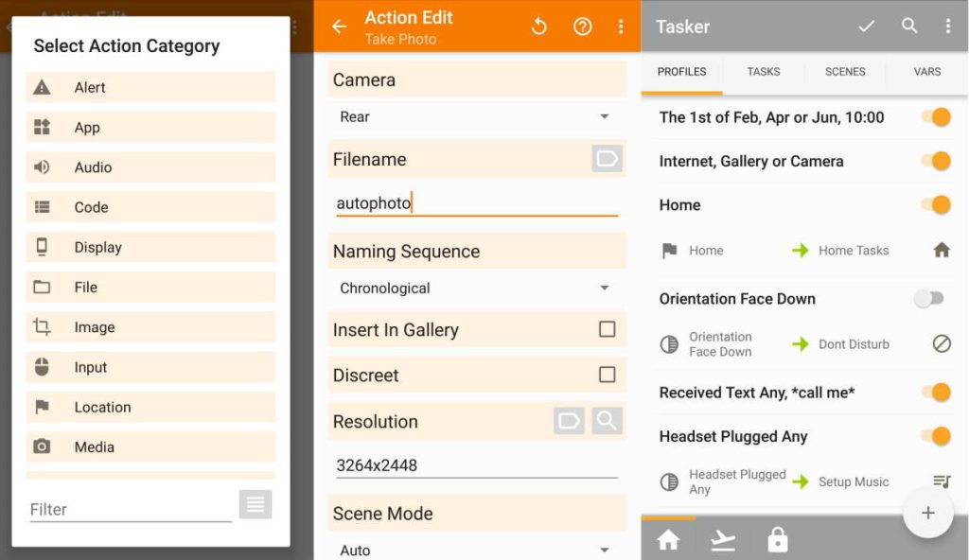Open the Tasker overflow menu

point(948,26)
